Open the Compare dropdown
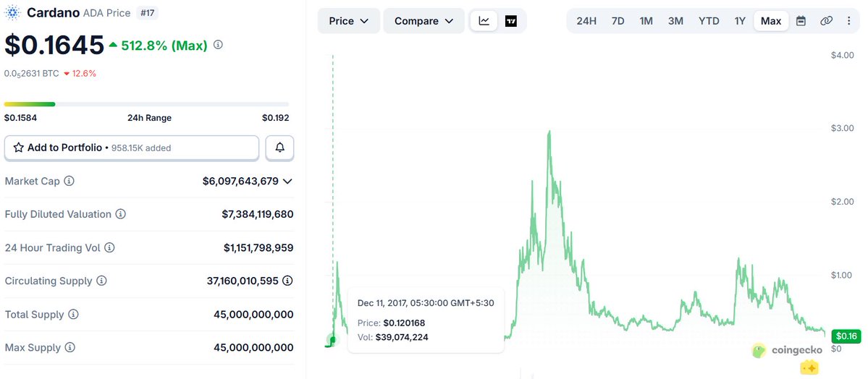Screen dimensions: 868x379 click(424, 21)
